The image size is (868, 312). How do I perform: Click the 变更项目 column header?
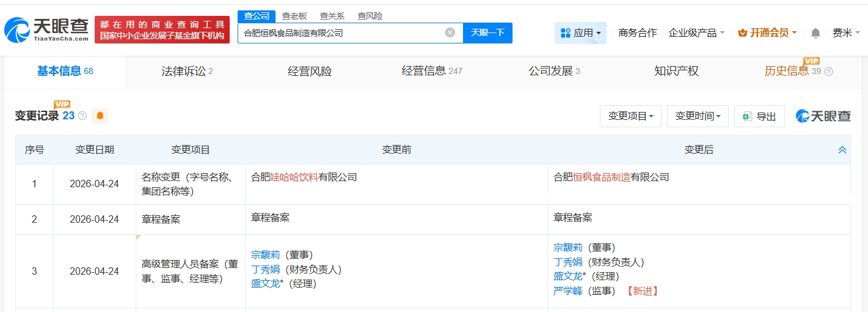pyautogui.click(x=191, y=150)
